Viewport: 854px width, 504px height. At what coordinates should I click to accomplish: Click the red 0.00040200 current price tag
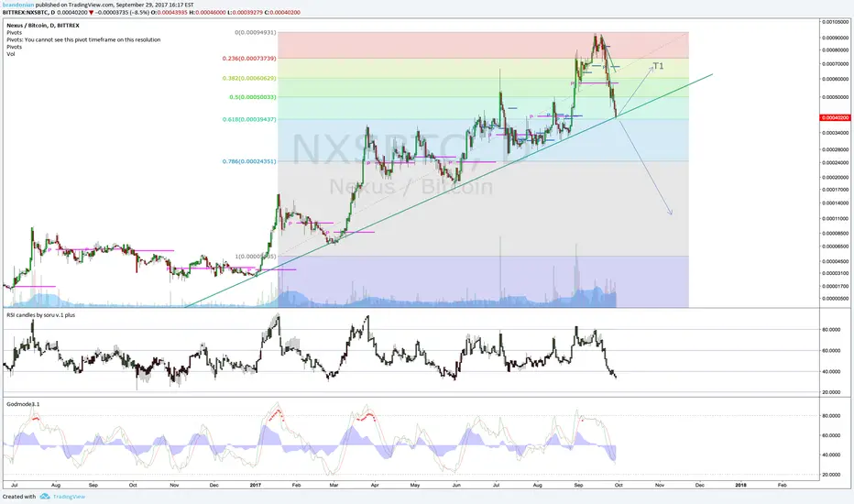tap(836, 117)
